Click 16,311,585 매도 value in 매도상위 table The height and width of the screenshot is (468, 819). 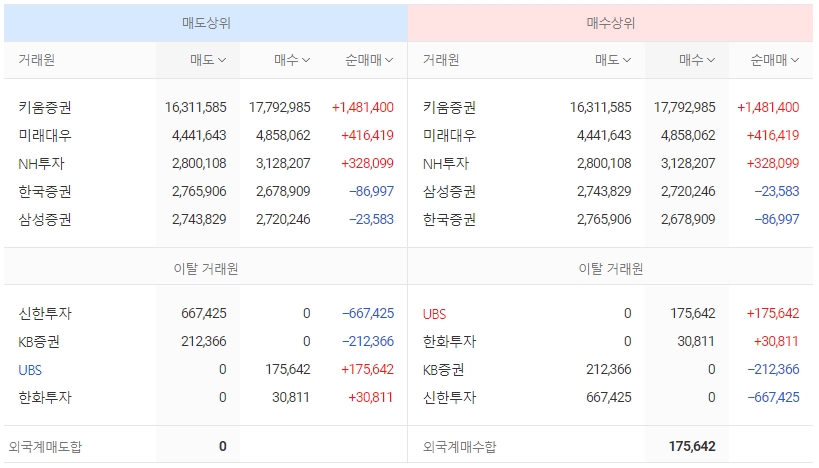pyautogui.click(x=196, y=108)
